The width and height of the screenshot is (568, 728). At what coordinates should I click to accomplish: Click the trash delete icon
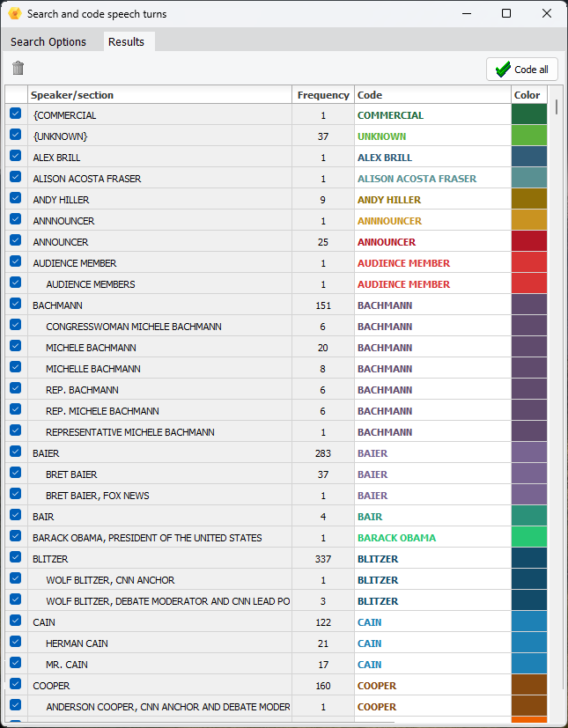[18, 69]
